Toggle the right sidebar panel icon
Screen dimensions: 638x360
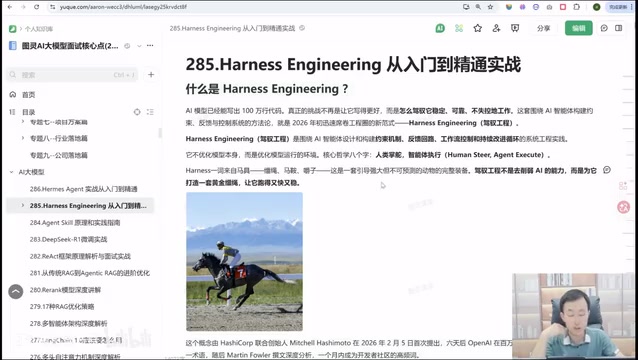(x=618, y=28)
